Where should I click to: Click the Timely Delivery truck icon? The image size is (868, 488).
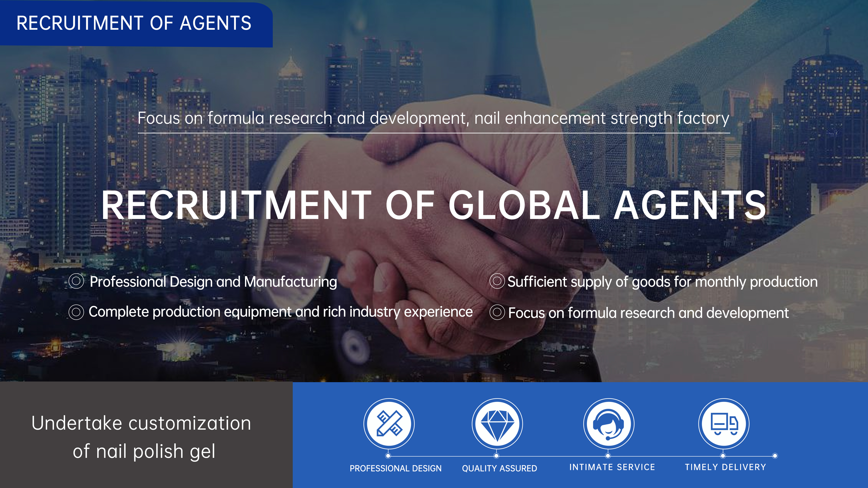tap(724, 423)
